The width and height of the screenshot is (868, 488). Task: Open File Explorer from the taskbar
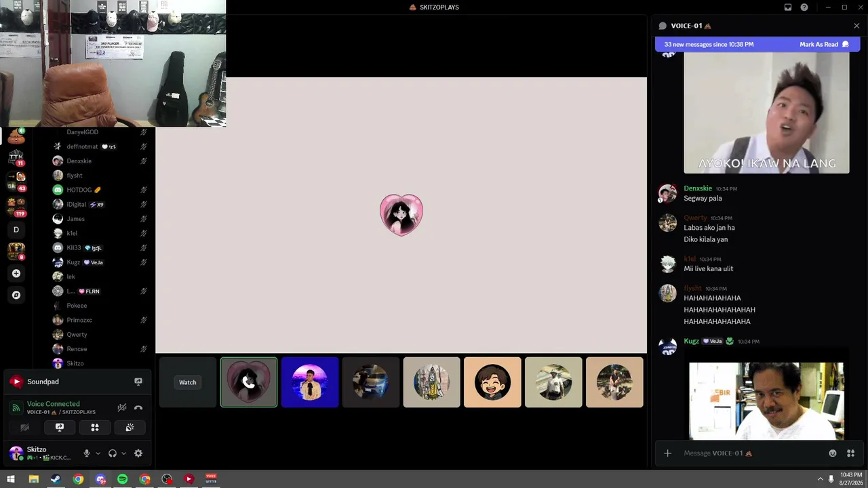tap(33, 479)
